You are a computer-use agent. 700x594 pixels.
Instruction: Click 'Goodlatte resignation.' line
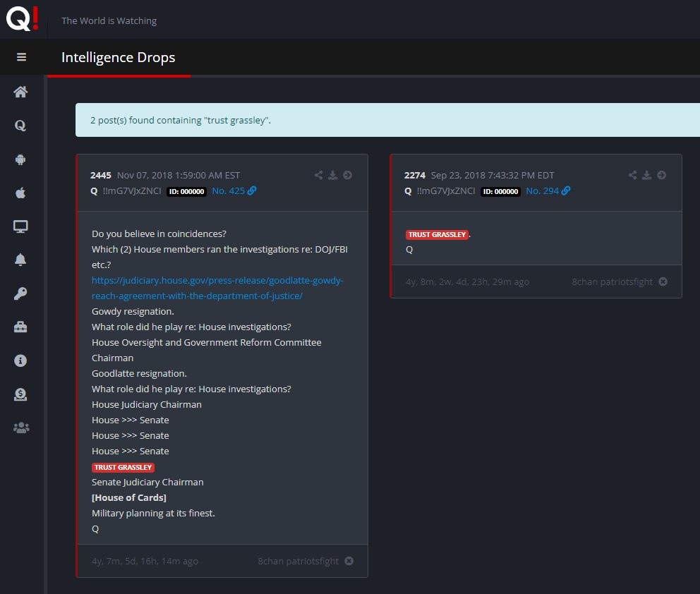pyautogui.click(x=139, y=373)
